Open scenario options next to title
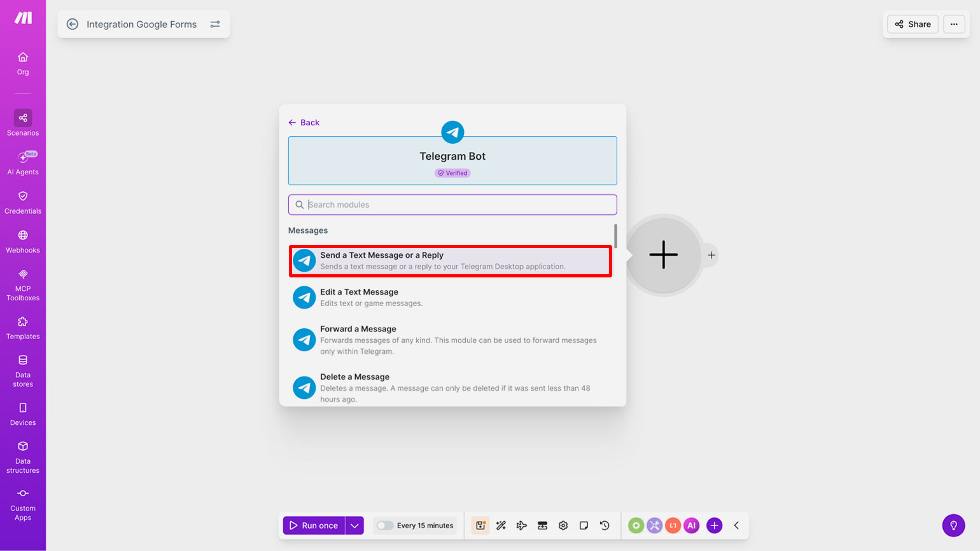Viewport: 980px width, 551px height. coord(215,24)
